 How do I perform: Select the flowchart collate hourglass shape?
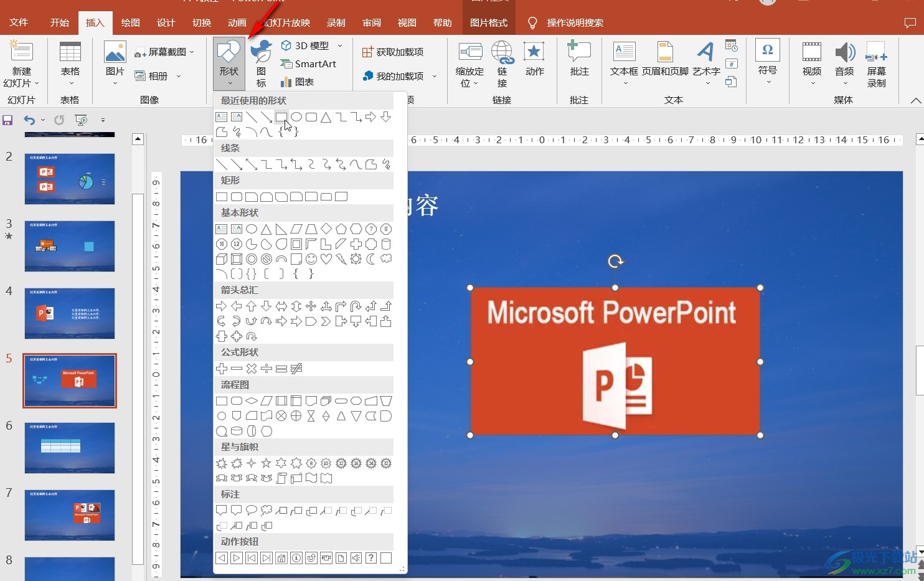(311, 416)
